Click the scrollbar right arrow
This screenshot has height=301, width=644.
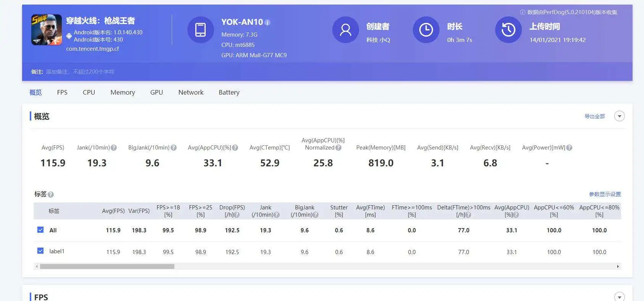pyautogui.click(x=618, y=266)
